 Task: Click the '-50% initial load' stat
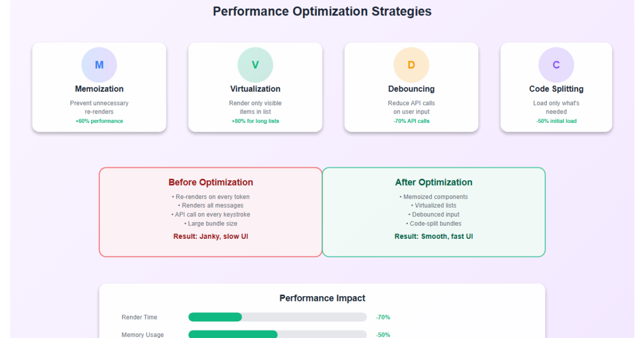pyautogui.click(x=556, y=121)
